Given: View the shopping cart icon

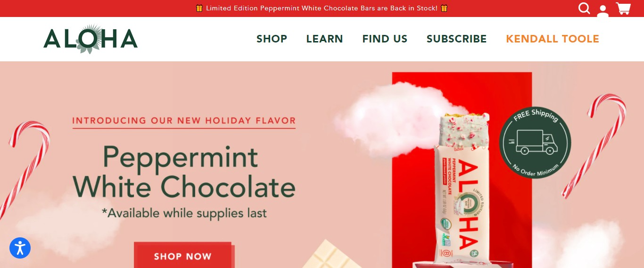Looking at the screenshot, I should 623,8.
